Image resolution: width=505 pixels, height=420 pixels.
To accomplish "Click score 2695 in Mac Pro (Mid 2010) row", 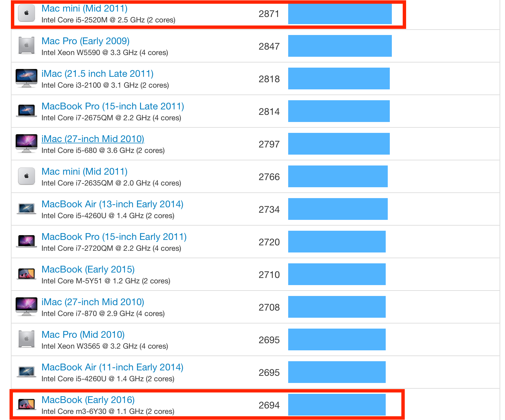I will tap(269, 340).
